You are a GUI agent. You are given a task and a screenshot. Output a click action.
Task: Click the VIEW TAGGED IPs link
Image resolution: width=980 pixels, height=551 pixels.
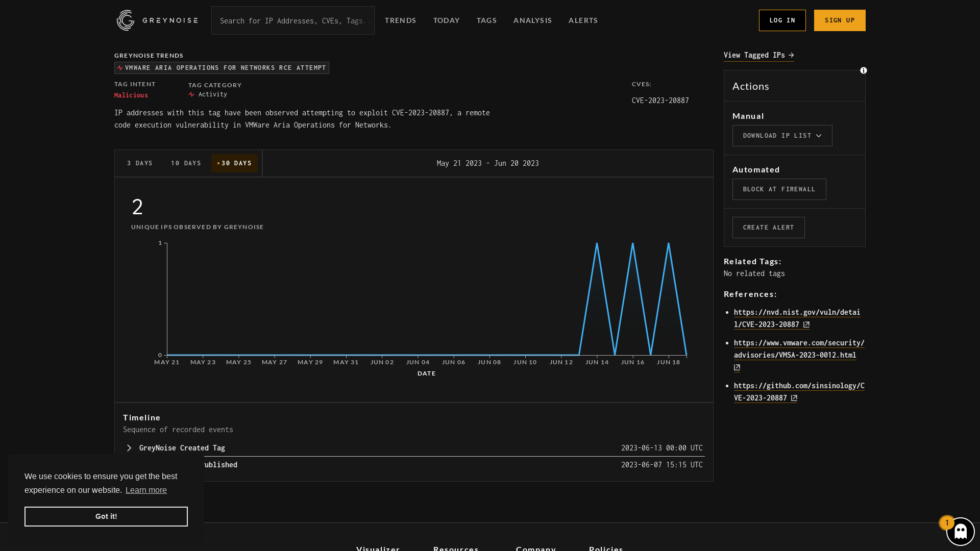tap(758, 55)
